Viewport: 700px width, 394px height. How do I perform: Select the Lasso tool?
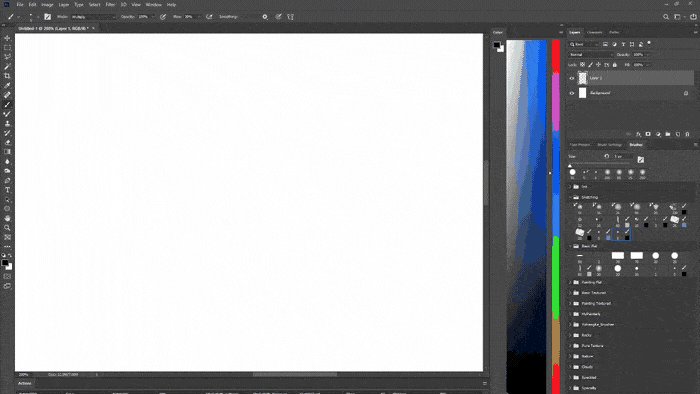pyautogui.click(x=7, y=57)
